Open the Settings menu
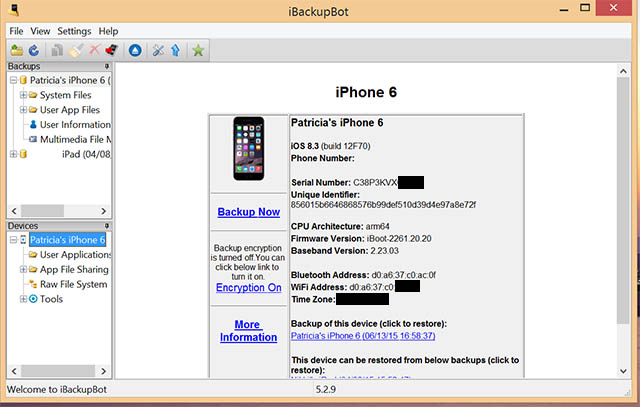The height and width of the screenshot is (407, 640). tap(73, 31)
